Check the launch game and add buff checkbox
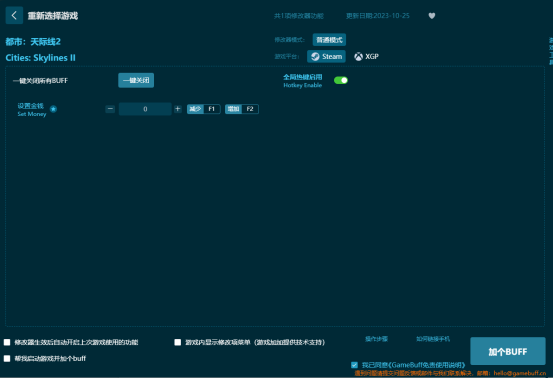The width and height of the screenshot is (554, 379). (7, 359)
